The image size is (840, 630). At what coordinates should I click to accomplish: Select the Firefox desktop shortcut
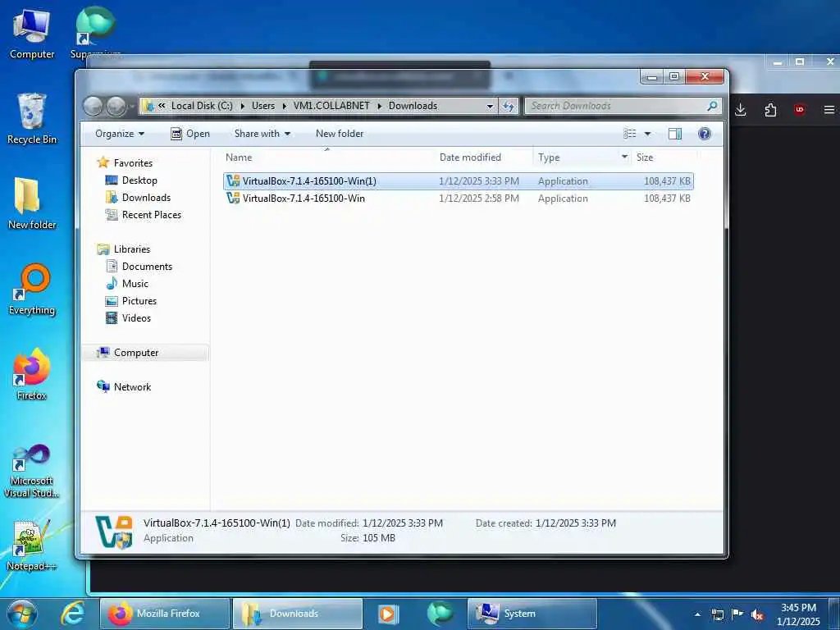(x=32, y=374)
